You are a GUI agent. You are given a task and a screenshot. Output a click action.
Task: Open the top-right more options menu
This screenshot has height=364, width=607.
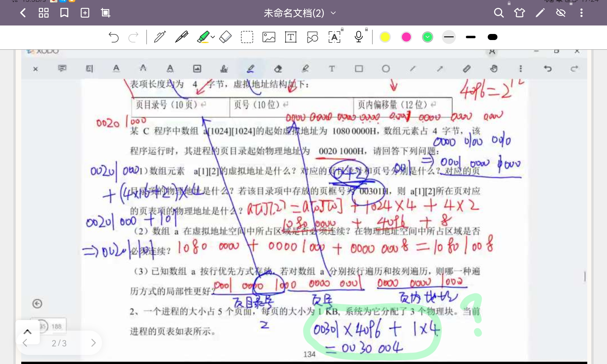point(581,13)
